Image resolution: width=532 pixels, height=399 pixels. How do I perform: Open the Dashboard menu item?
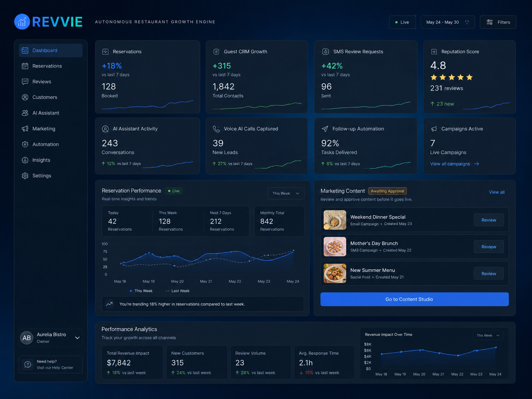[x=51, y=50]
